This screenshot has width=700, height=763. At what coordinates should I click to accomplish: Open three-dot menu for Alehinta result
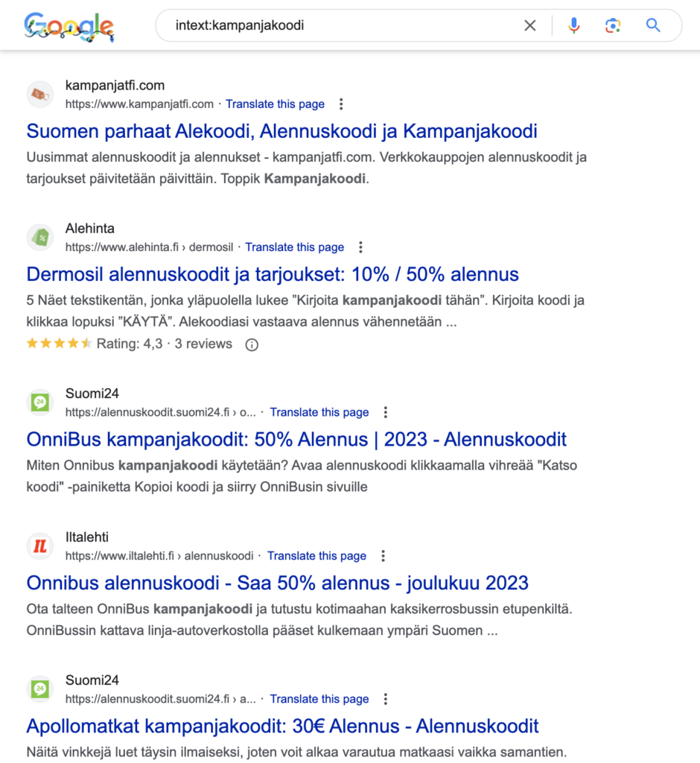(360, 247)
